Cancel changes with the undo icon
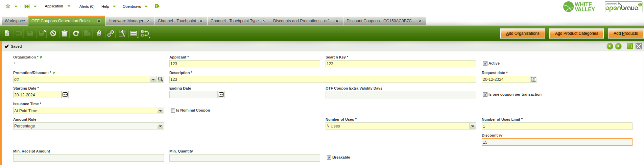The height and width of the screenshot is (165, 644). (53, 33)
